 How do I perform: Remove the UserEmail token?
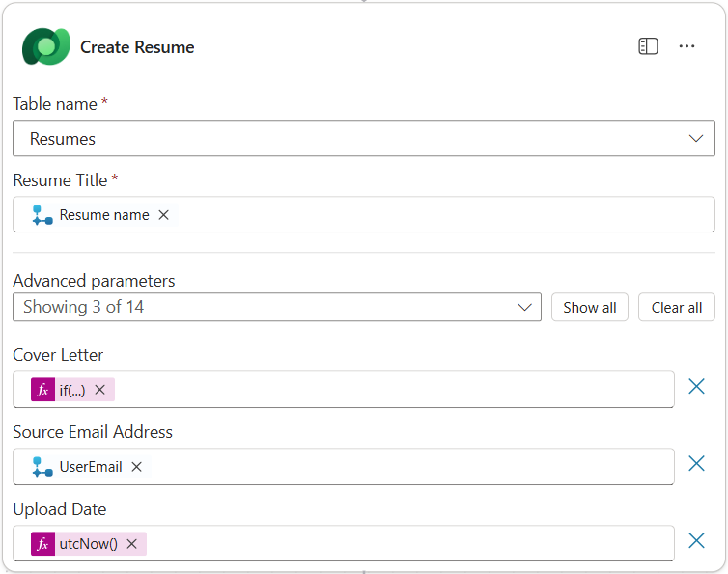click(137, 467)
